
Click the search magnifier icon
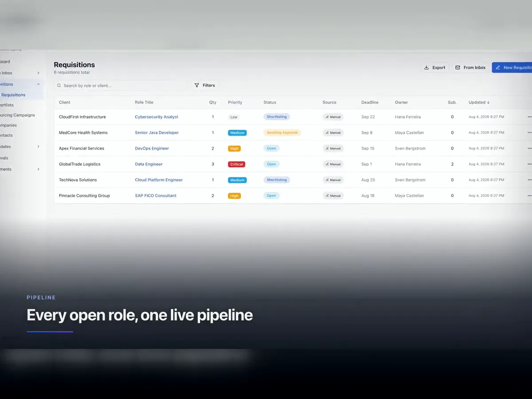(59, 86)
